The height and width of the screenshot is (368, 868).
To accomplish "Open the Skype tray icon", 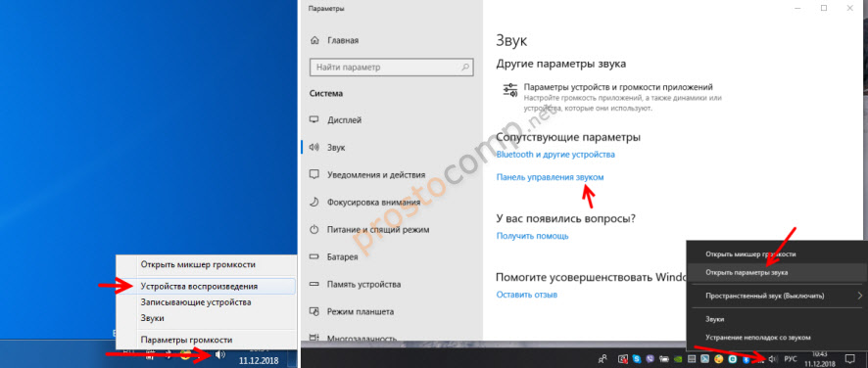I will [637, 359].
